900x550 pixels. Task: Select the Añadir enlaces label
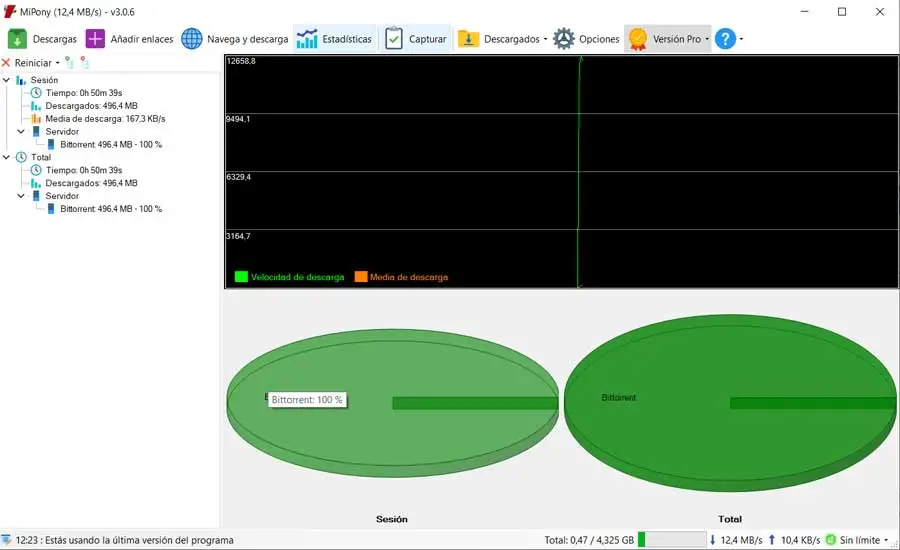coord(142,39)
